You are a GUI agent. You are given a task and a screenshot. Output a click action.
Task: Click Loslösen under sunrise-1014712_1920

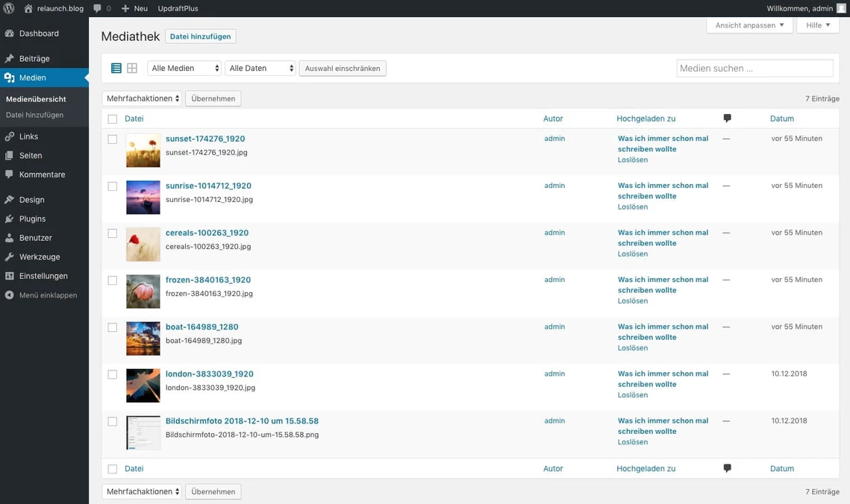click(632, 207)
